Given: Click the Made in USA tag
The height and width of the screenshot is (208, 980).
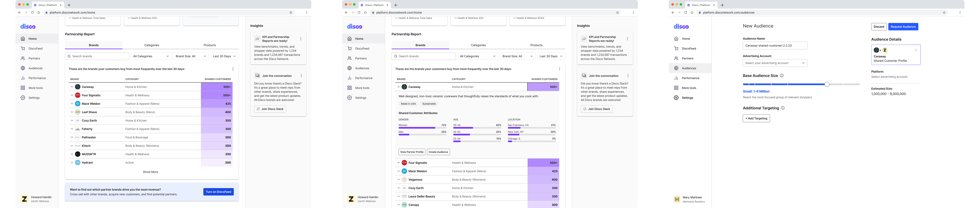Looking at the screenshot, I should 408,104.
